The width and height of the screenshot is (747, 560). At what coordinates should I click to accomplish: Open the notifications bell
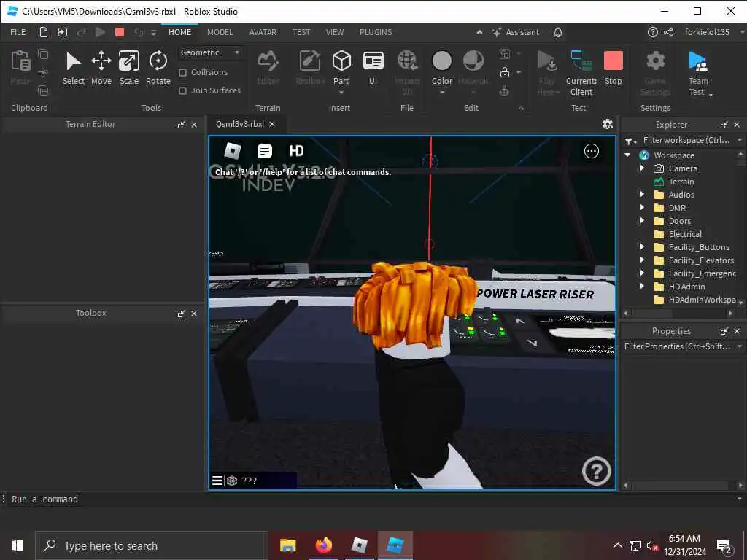tap(558, 32)
